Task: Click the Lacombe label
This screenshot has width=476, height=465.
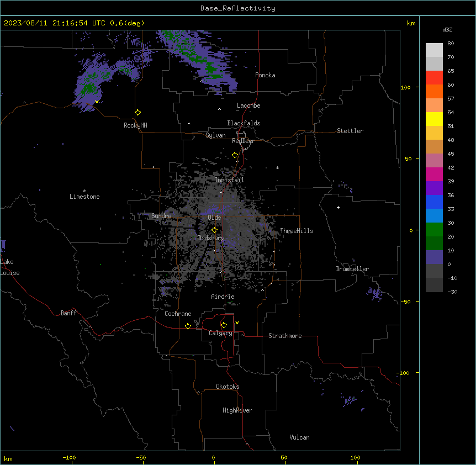Action: (x=248, y=105)
